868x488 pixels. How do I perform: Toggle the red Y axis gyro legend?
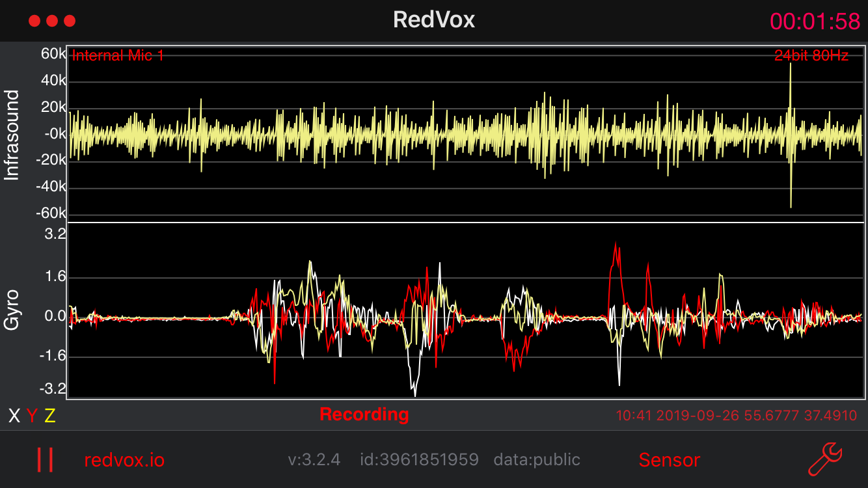pyautogui.click(x=32, y=416)
